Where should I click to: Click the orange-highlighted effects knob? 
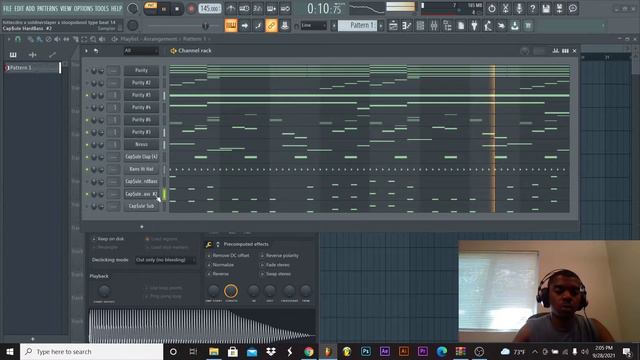231,291
